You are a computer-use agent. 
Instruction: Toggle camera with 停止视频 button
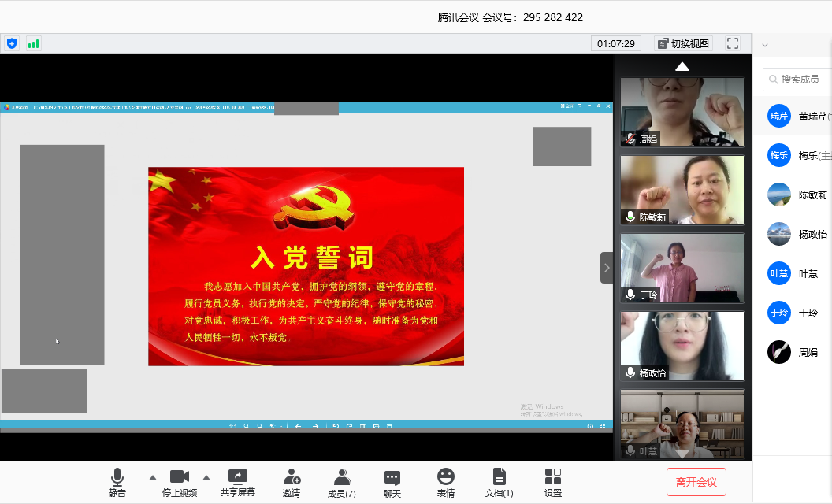180,483
